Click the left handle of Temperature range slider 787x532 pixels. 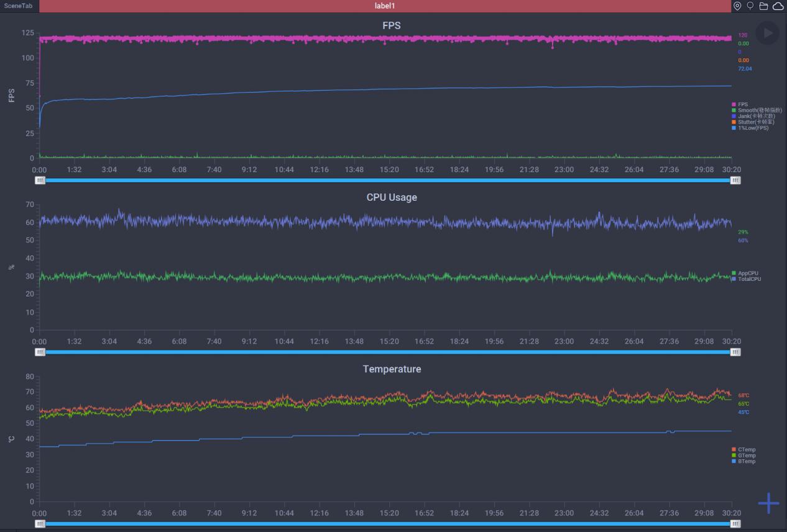pos(40,524)
